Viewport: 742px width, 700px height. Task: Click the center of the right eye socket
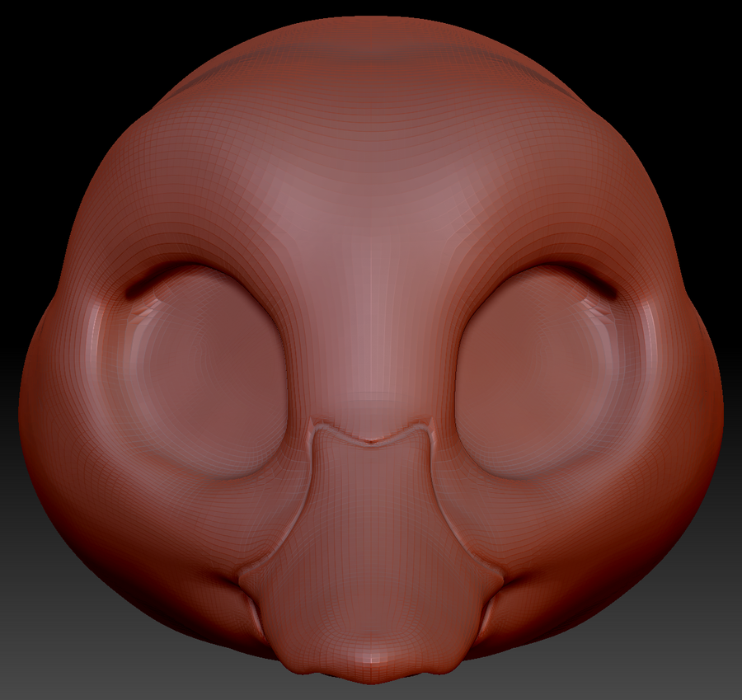tap(540, 371)
